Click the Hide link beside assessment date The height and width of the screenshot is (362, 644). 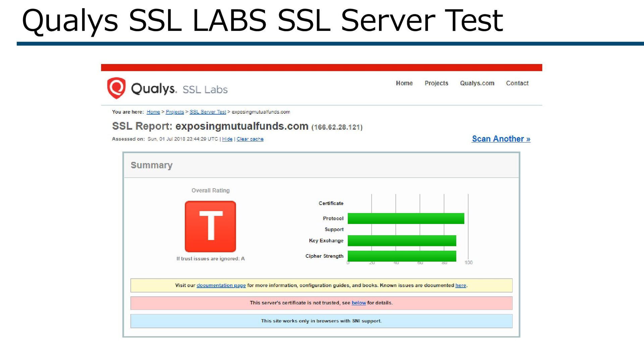click(x=227, y=139)
